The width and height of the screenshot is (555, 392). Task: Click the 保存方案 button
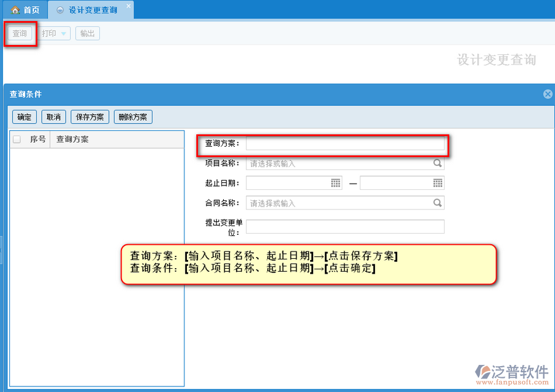point(90,117)
